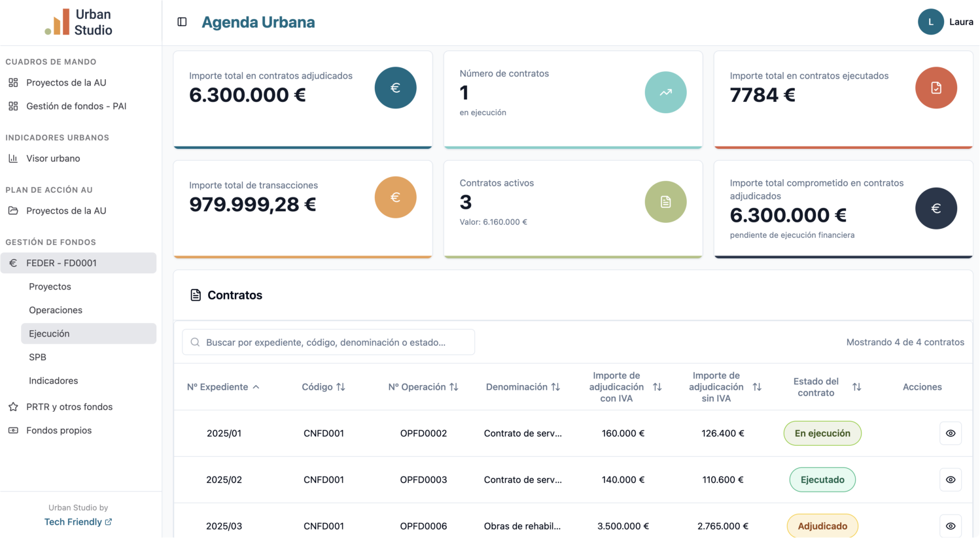Click the teal trend icon on contracts card
Viewport: 980px width, 538px height.
point(665,92)
